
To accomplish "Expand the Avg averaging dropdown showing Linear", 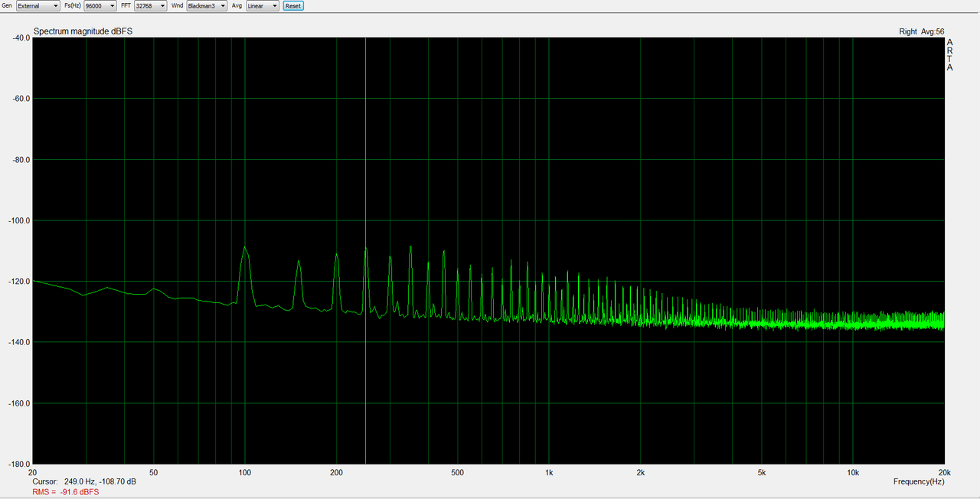I will pos(263,5).
